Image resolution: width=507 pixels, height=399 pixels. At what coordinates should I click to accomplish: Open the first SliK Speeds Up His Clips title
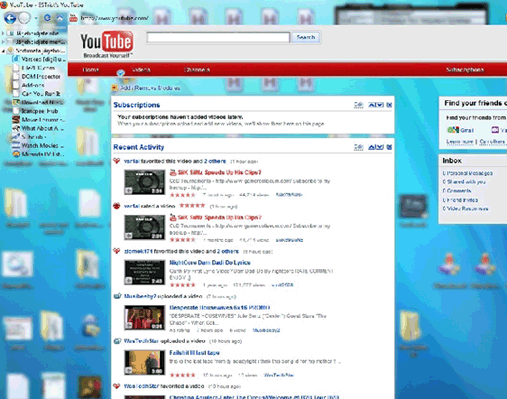(x=219, y=172)
